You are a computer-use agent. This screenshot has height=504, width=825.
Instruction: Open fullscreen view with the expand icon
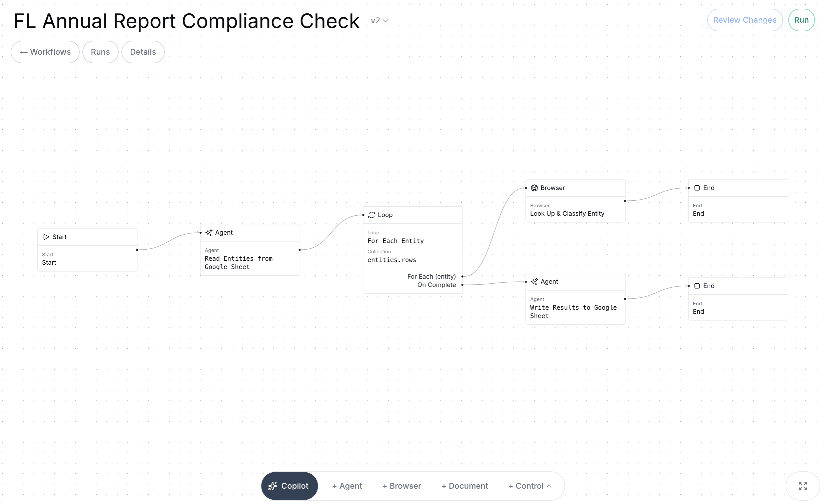pyautogui.click(x=803, y=486)
